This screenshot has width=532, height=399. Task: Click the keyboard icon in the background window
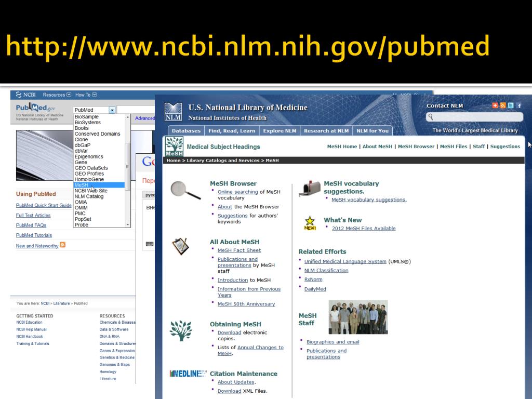(150, 244)
